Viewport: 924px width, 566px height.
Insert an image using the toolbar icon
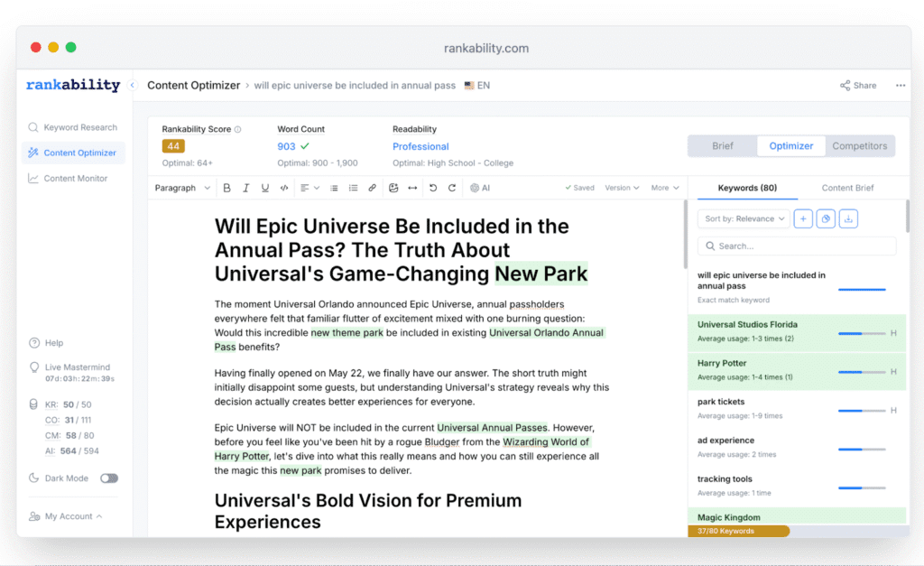coord(393,188)
